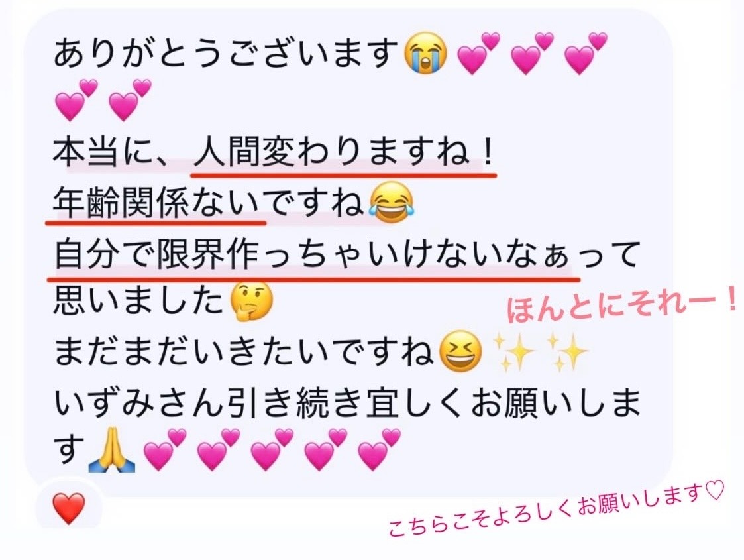Click the 思いました text
Image resolution: width=744 pixels, height=560 pixels.
(138, 302)
